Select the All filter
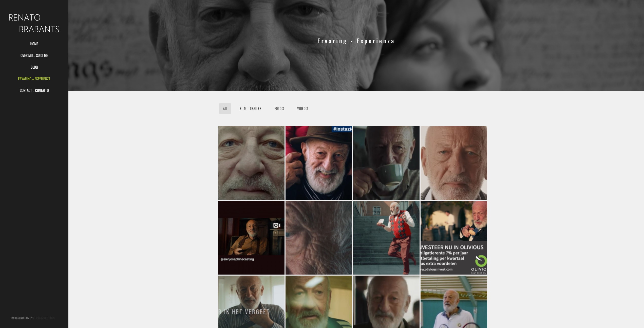Screen dimensions: 644x328 point(225,108)
